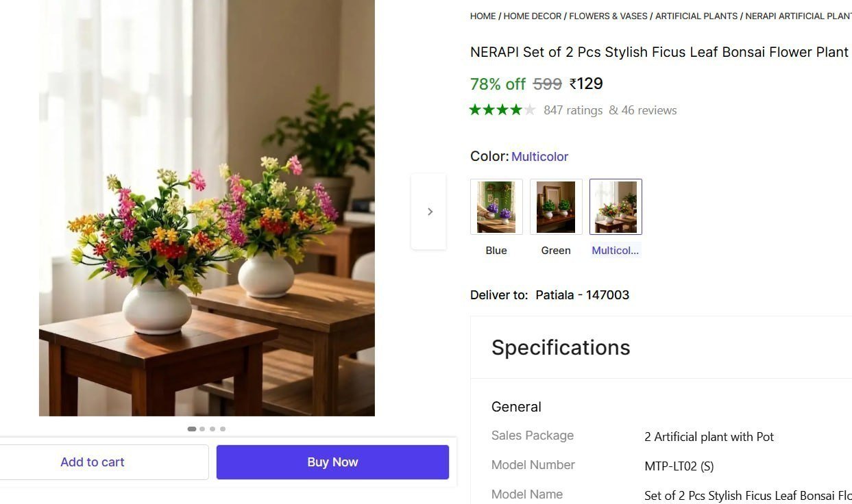This screenshot has width=852, height=504.
Task: Select the first image carousel dot
Action: pyautogui.click(x=192, y=429)
